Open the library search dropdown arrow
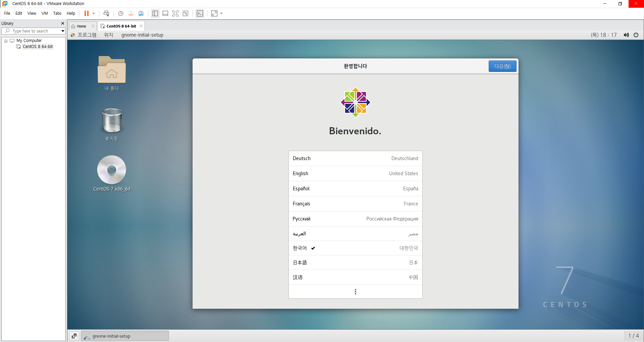This screenshot has width=644, height=342. click(x=63, y=31)
